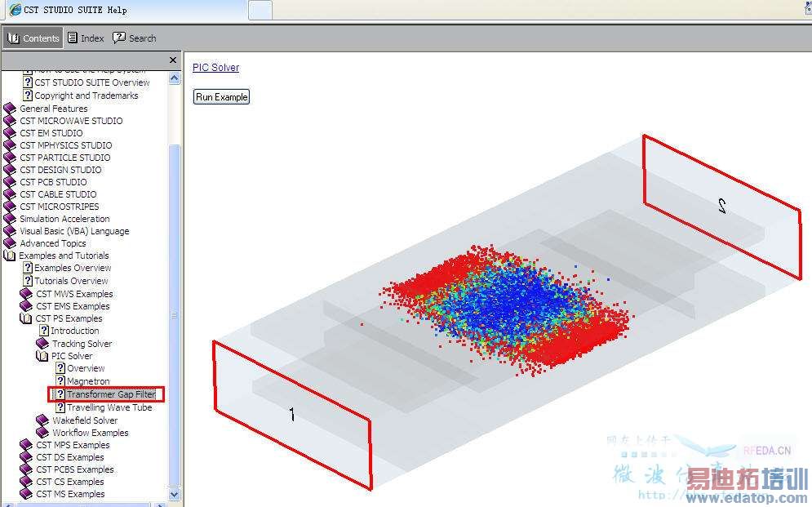Click the CST STUDIO SUITE Help title icon
The width and height of the screenshot is (812, 507).
coord(16,9)
